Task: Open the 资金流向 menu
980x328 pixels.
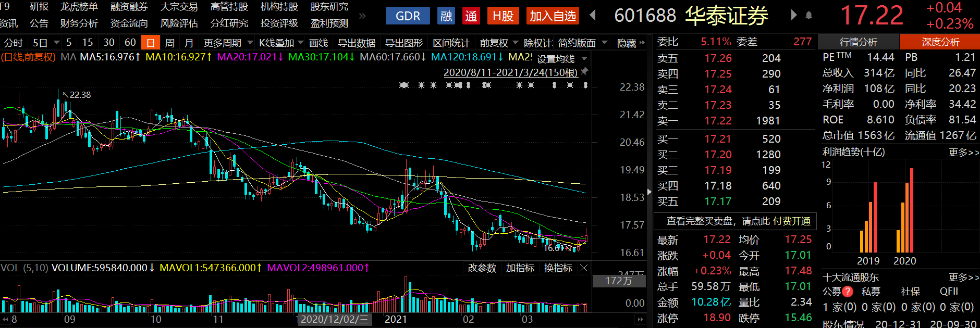Action: click(129, 23)
